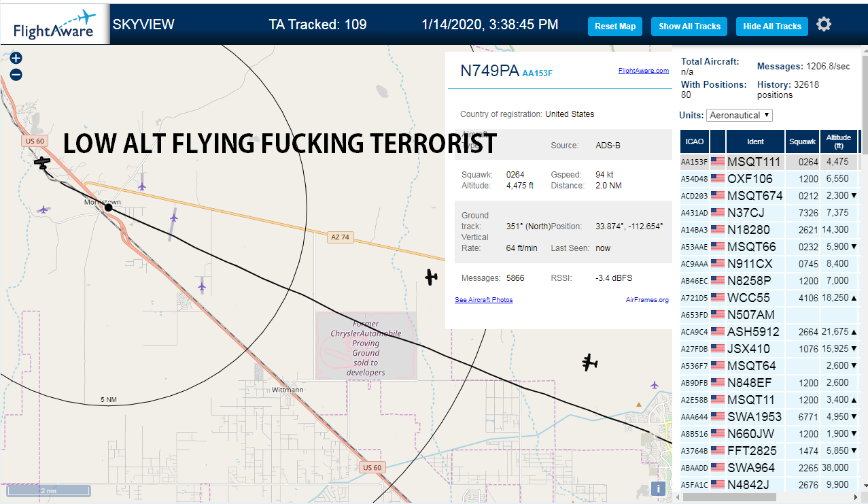Select the N18280 aircraft row

coord(769,230)
